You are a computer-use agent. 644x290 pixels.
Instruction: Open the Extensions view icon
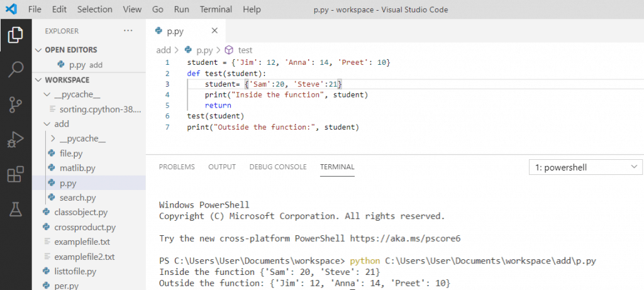(x=16, y=175)
